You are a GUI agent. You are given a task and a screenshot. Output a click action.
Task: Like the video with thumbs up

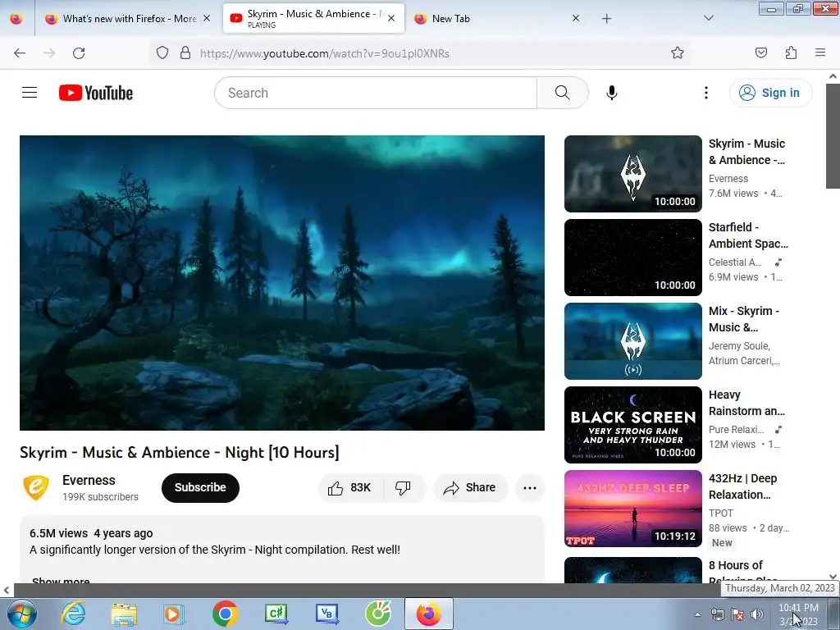[351, 487]
